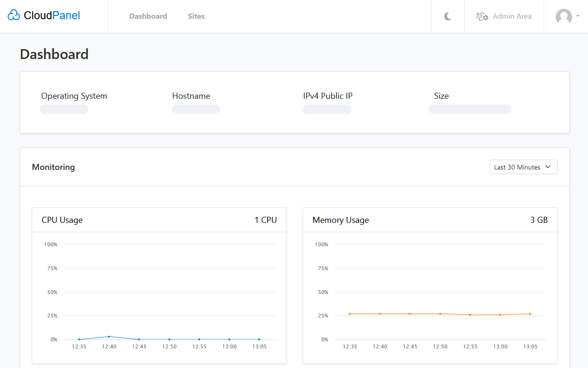The height and width of the screenshot is (368, 588).
Task: Select the Memory chart point at 13:05
Action: 530,314
